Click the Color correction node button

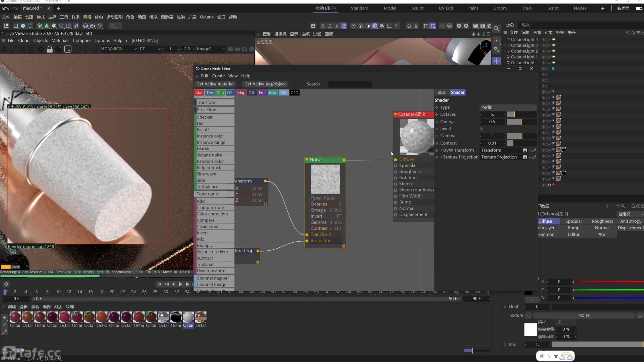point(214,214)
